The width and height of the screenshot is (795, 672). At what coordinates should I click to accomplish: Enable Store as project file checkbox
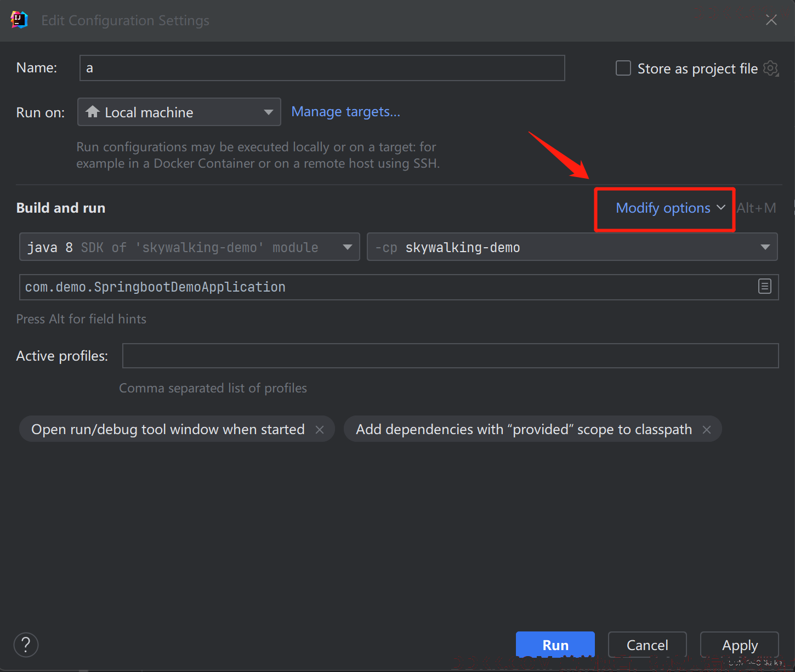tap(623, 68)
